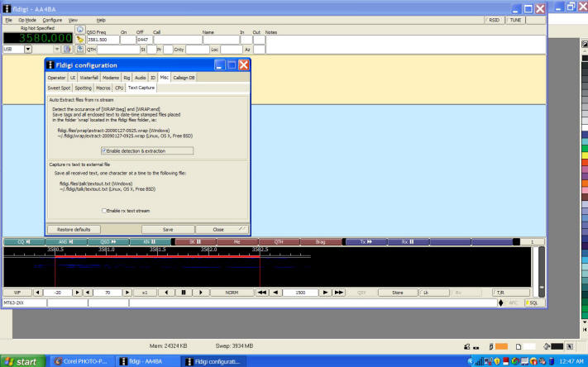Click the Fldigi icon in configuration dialog title bar

click(50, 64)
